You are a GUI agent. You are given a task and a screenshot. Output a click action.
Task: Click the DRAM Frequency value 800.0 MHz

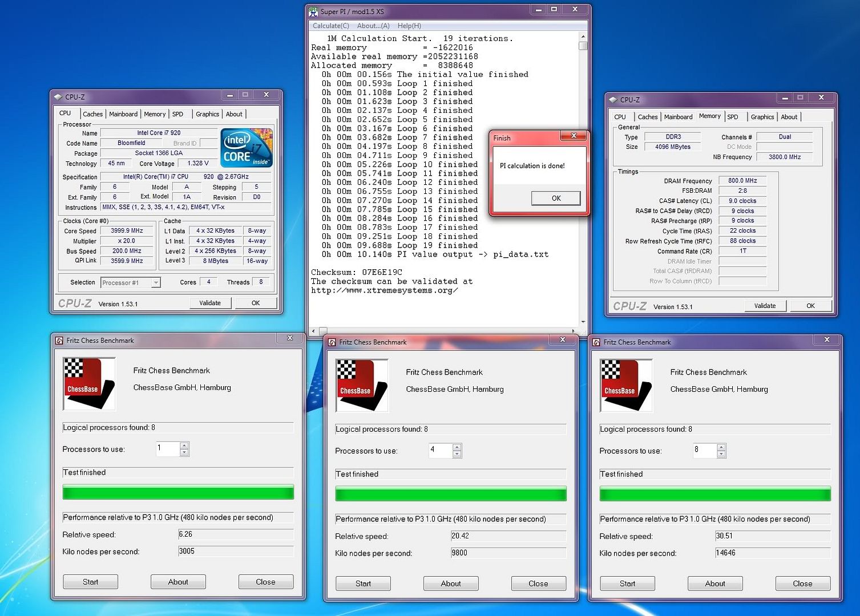coord(742,181)
